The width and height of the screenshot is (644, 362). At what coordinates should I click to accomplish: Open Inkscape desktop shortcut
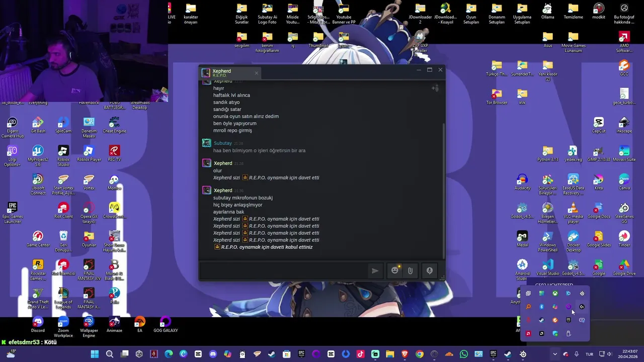pos(624,125)
